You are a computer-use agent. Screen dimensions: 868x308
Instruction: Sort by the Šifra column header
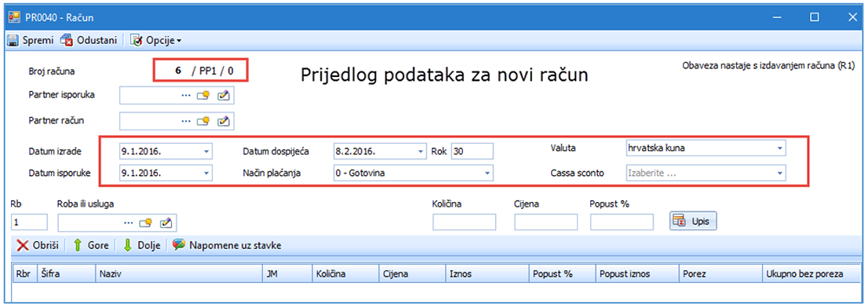click(66, 273)
